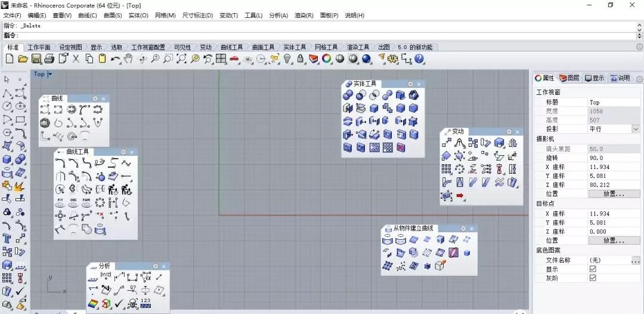
Task: Close the 分析 floating panel
Action: click(164, 266)
